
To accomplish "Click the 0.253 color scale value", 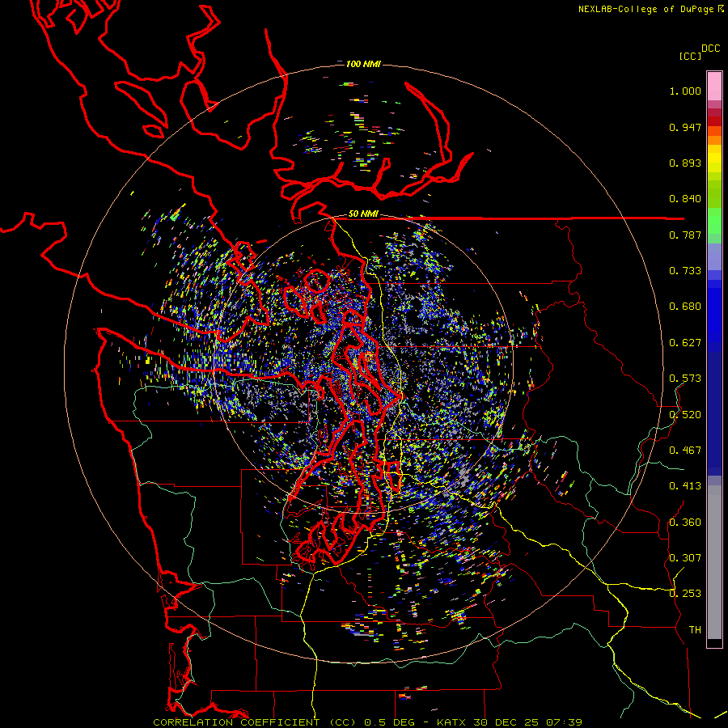I will [x=685, y=594].
